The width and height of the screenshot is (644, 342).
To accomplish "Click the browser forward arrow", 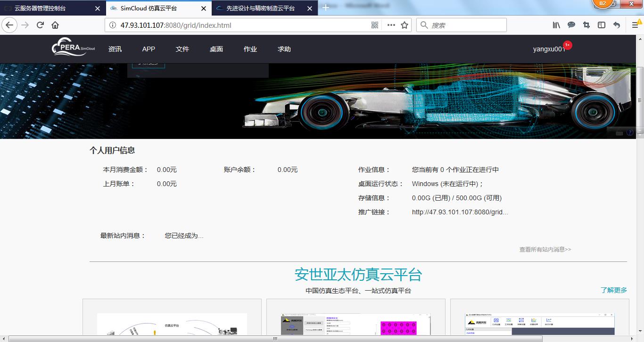I will pos(25,25).
